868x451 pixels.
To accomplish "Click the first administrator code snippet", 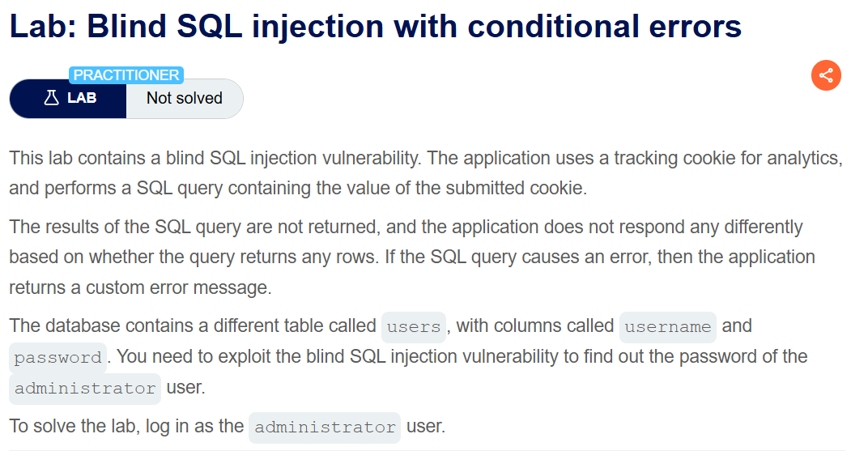I will point(85,389).
